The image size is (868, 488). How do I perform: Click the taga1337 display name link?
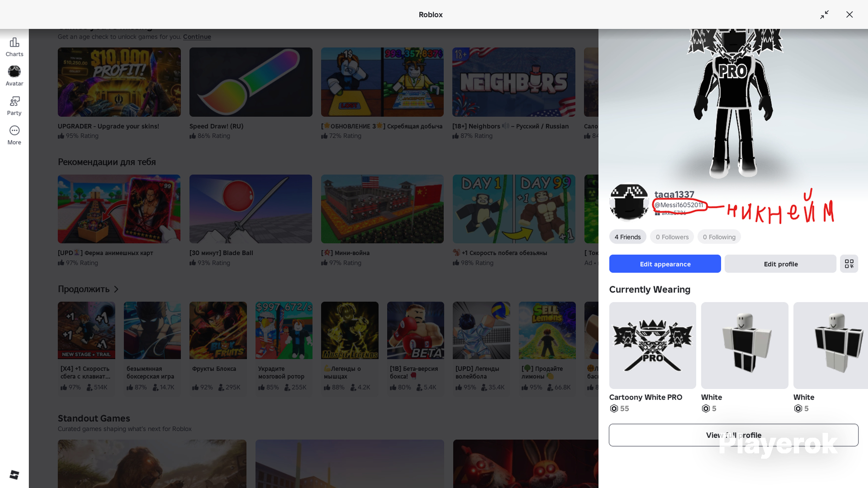674,194
